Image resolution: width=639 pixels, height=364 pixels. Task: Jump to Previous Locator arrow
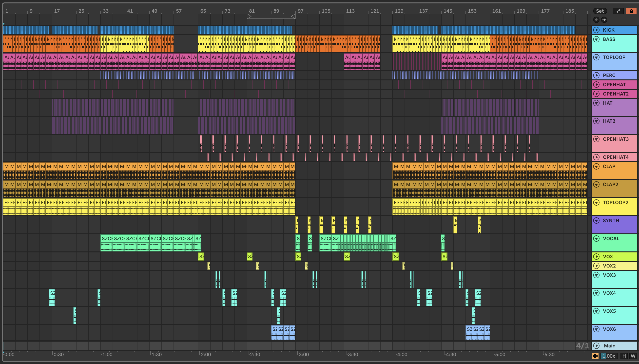596,19
